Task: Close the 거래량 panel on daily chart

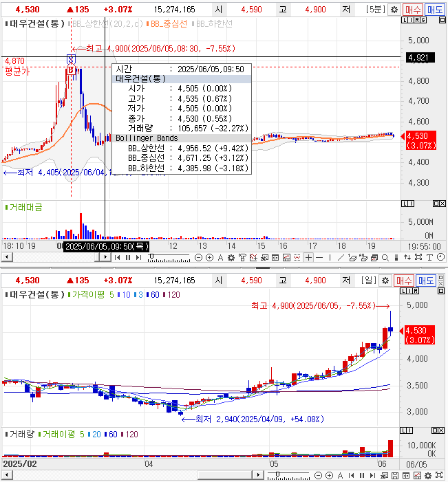Action: (442, 430)
